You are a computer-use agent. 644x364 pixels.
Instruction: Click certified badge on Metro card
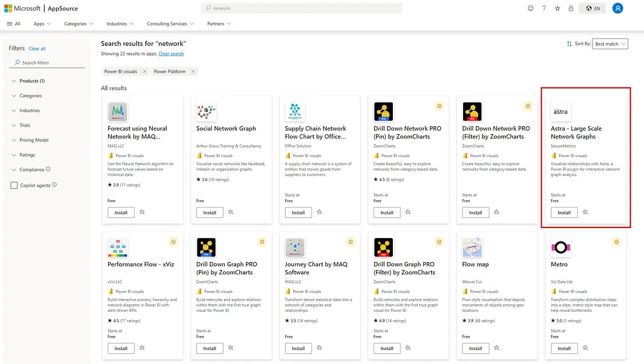click(x=616, y=242)
